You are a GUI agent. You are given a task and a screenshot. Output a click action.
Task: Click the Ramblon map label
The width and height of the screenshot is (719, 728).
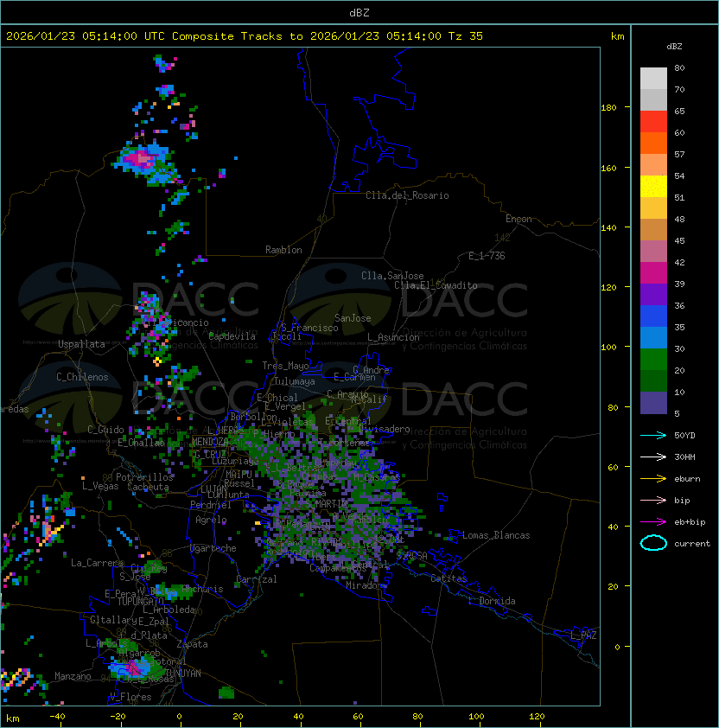click(x=283, y=250)
